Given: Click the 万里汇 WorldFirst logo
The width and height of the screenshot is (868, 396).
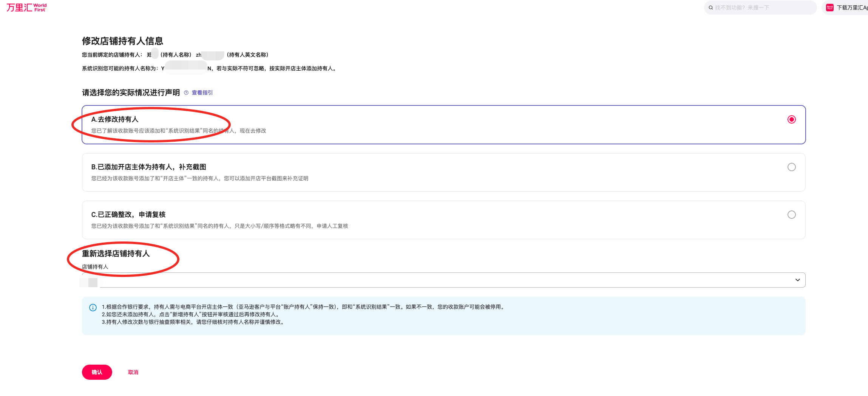Looking at the screenshot, I should coord(26,8).
